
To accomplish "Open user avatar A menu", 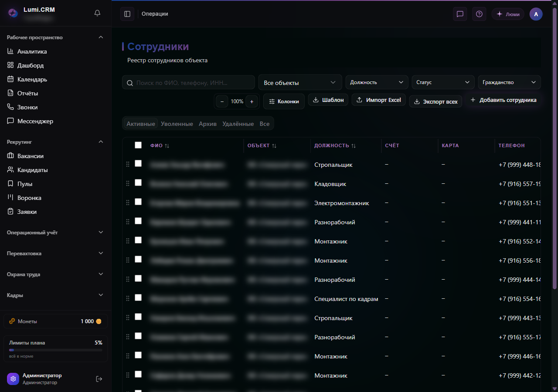I will (536, 14).
